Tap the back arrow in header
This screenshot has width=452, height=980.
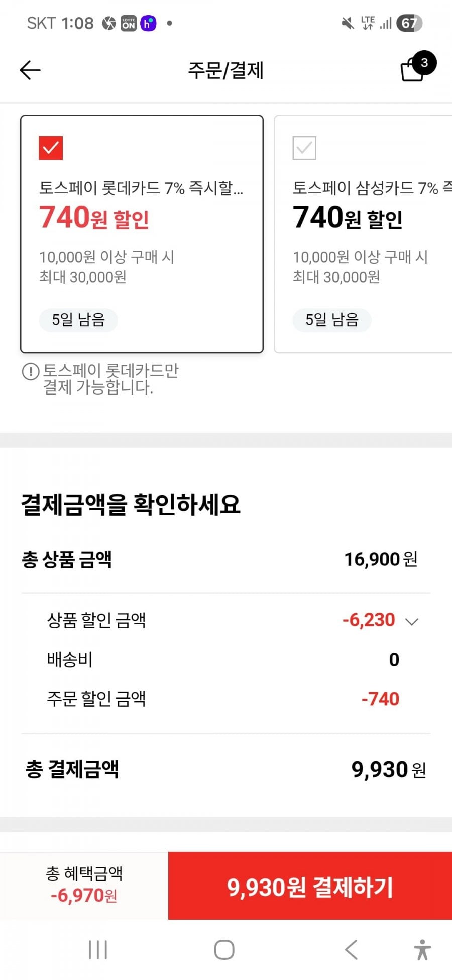pyautogui.click(x=30, y=70)
